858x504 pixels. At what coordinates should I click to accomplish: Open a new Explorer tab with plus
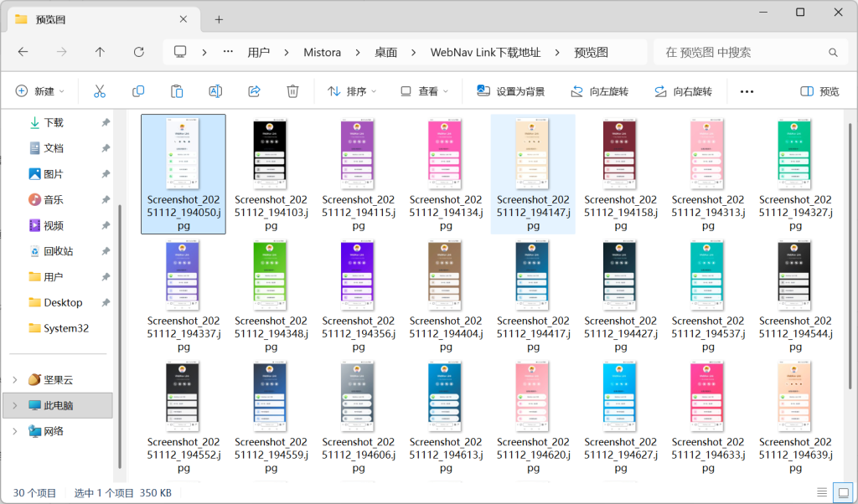click(x=218, y=18)
